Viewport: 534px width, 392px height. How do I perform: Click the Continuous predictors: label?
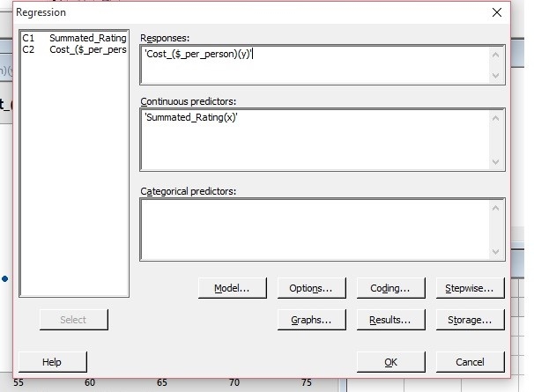pyautogui.click(x=189, y=101)
